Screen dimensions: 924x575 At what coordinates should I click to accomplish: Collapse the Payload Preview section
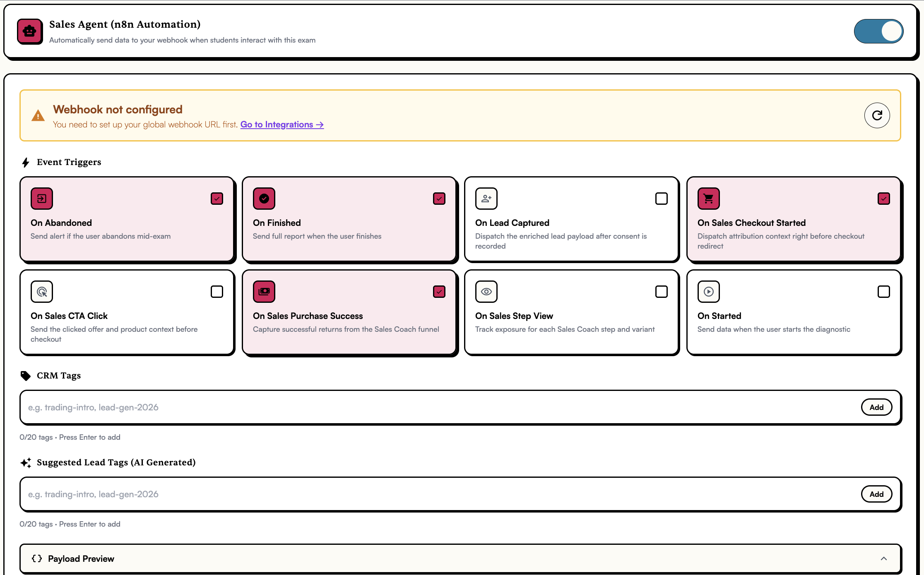[x=883, y=558]
